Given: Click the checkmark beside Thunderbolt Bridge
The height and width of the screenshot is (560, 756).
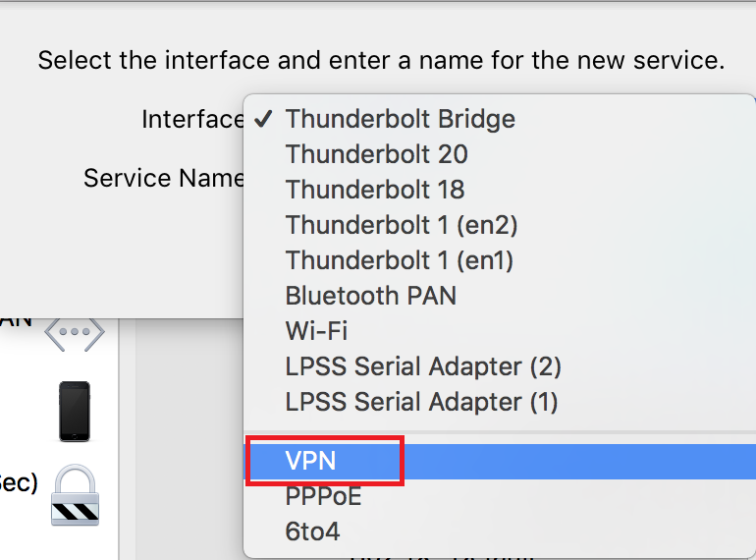Looking at the screenshot, I should pyautogui.click(x=263, y=119).
